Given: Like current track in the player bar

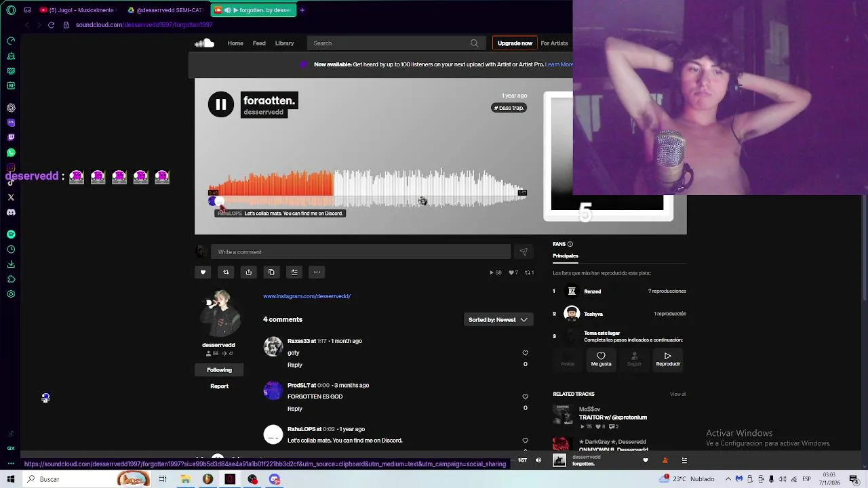Looking at the screenshot, I should tap(646, 461).
